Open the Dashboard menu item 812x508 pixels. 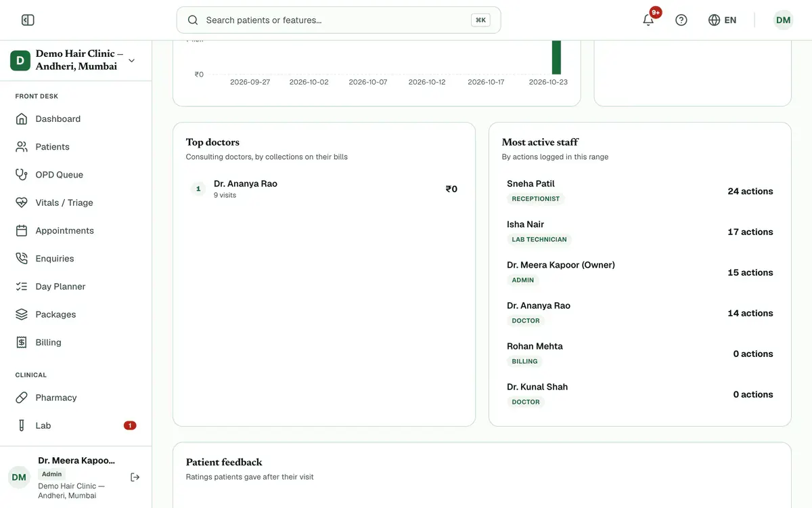pos(76,119)
